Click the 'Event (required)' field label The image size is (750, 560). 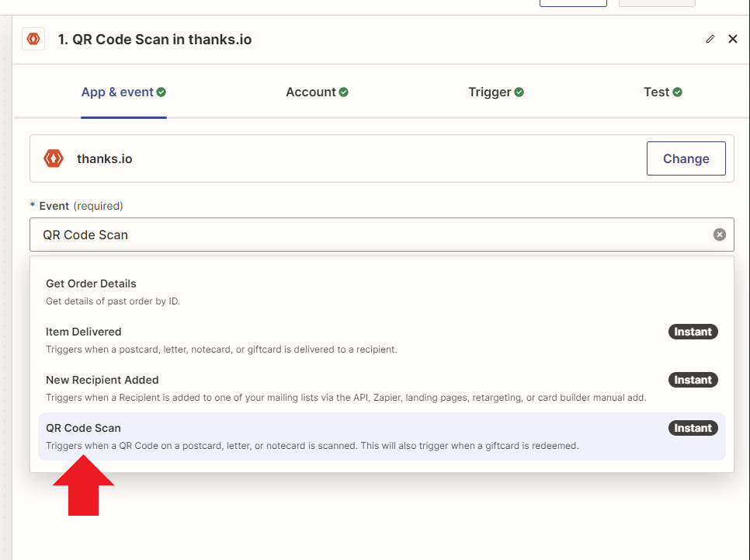pyautogui.click(x=77, y=206)
